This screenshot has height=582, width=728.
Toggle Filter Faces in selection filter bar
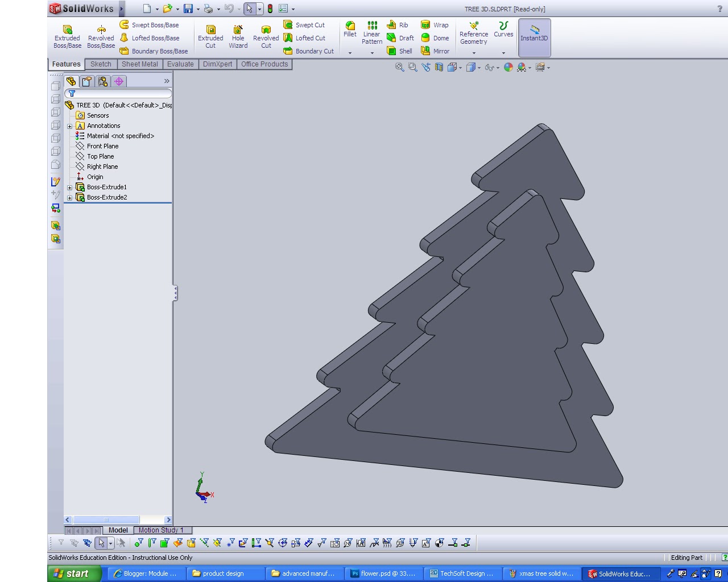tap(165, 543)
